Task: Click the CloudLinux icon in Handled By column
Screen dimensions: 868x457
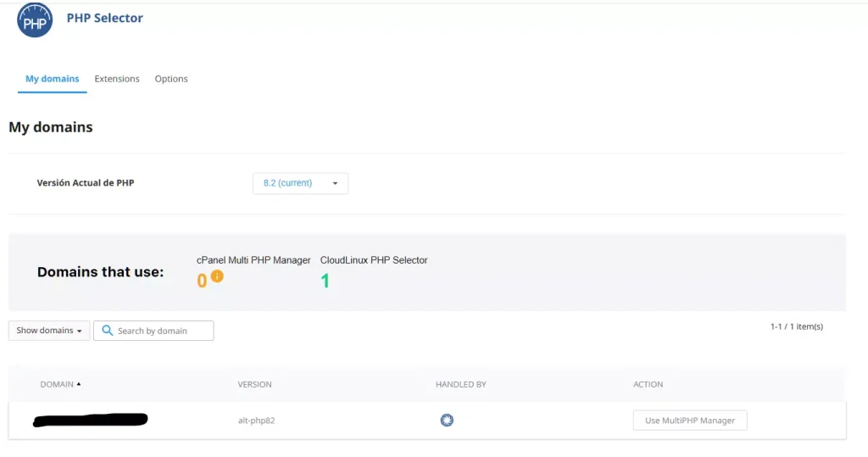Action: coord(447,421)
